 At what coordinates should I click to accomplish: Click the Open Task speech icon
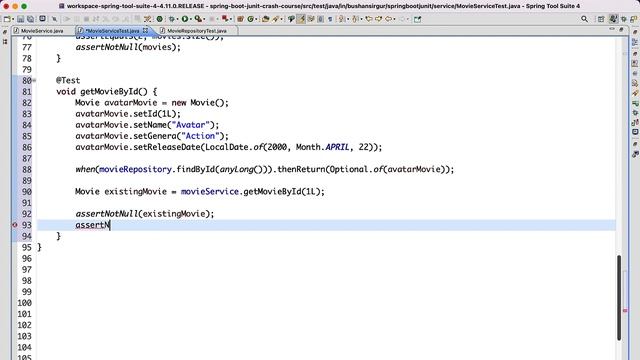tap(291, 19)
